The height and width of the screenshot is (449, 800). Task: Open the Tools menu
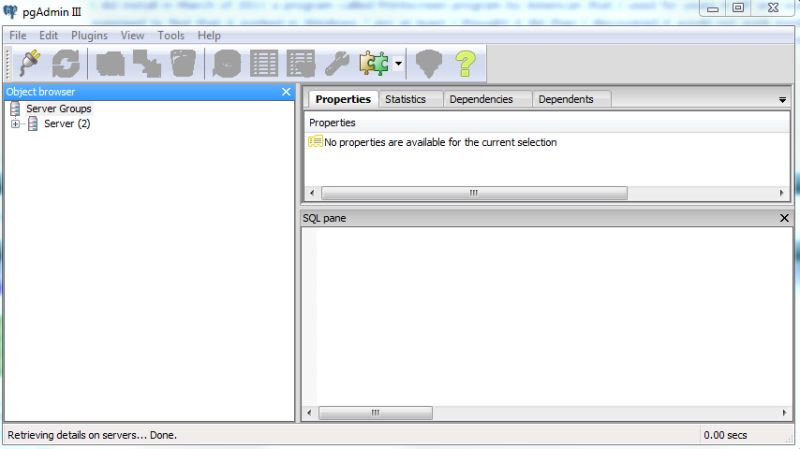click(x=170, y=35)
